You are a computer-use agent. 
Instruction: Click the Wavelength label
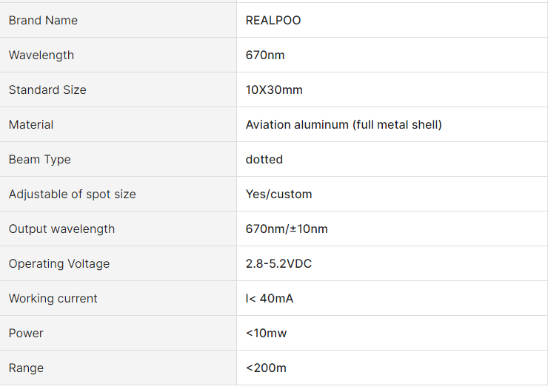[x=41, y=55]
